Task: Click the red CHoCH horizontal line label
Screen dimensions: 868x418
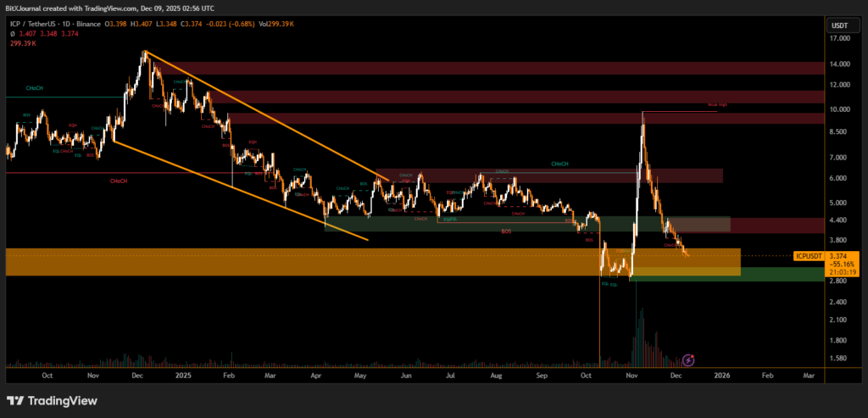Action: (x=118, y=181)
